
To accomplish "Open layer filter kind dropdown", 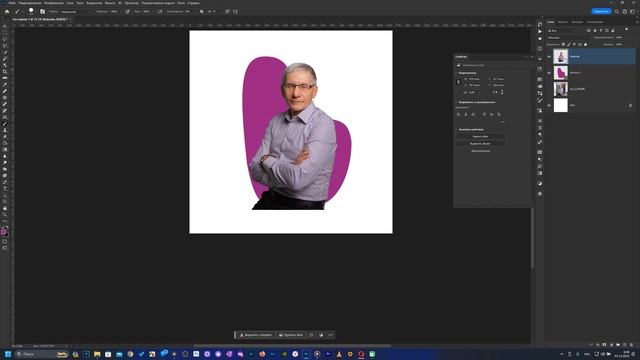I will 562,31.
